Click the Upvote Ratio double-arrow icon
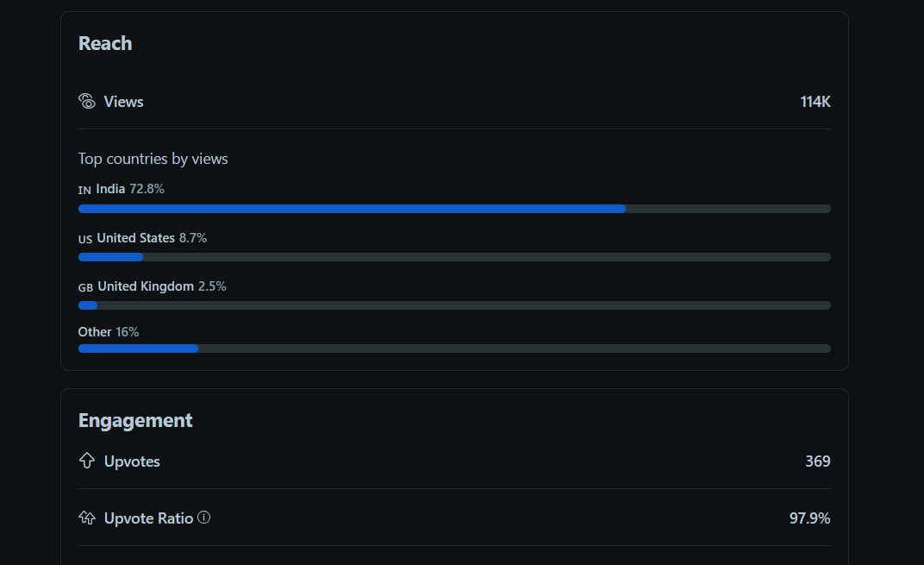The height and width of the screenshot is (565, 924). pyautogui.click(x=87, y=518)
